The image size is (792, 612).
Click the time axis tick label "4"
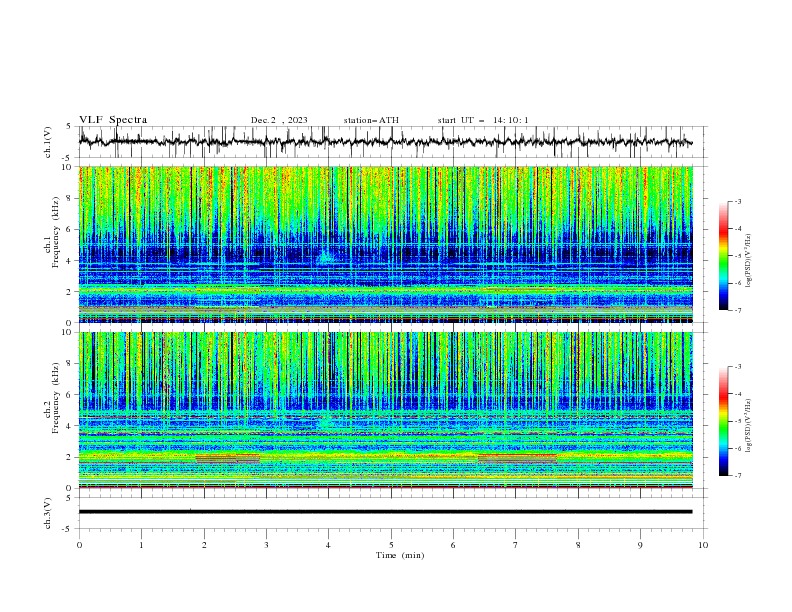point(328,545)
